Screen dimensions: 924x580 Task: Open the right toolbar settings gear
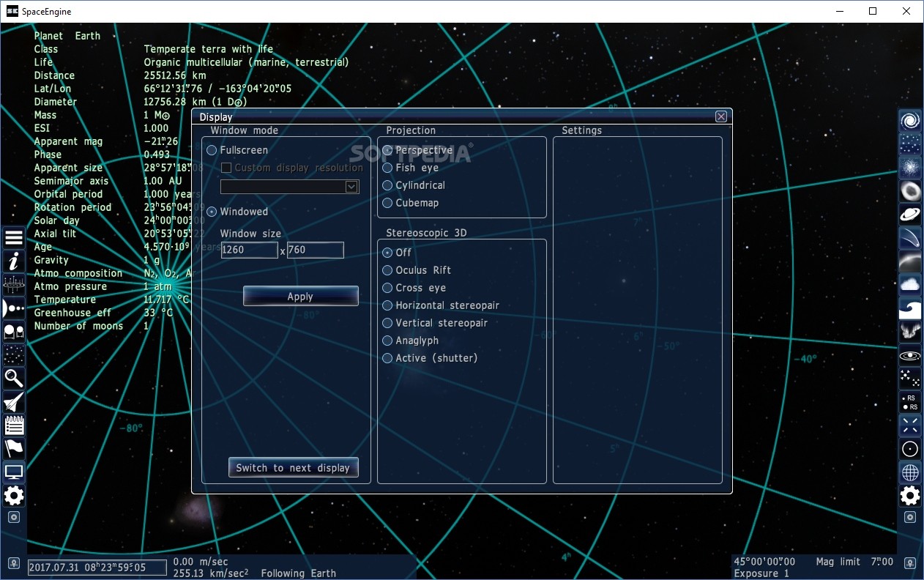tap(910, 496)
